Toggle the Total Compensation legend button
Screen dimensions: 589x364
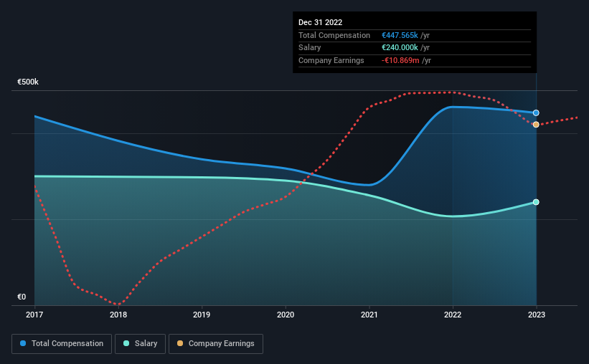click(62, 344)
